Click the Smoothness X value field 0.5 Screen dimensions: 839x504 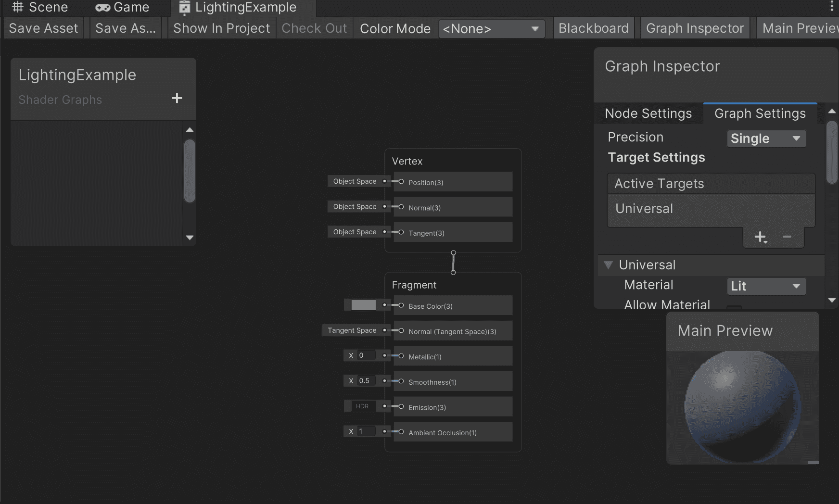(x=366, y=381)
